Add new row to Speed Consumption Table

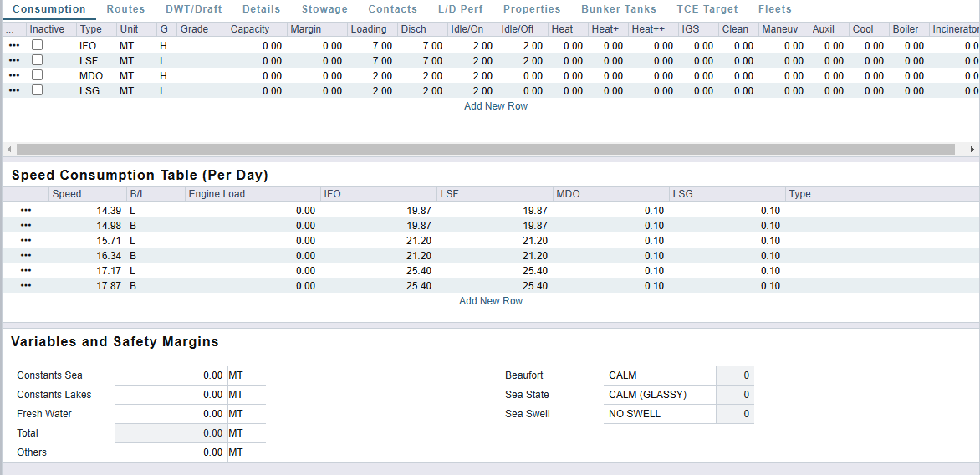[x=491, y=301]
